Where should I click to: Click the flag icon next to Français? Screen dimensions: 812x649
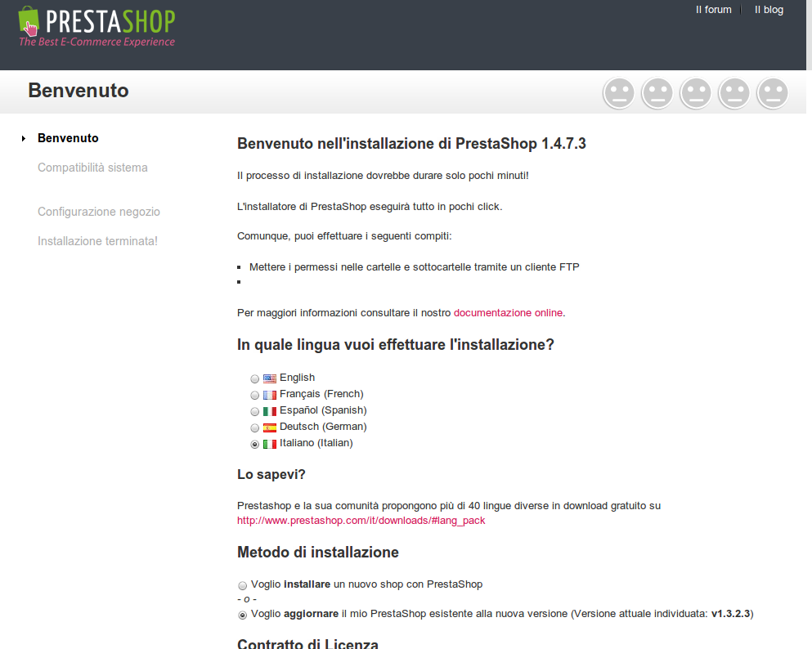[269, 395]
